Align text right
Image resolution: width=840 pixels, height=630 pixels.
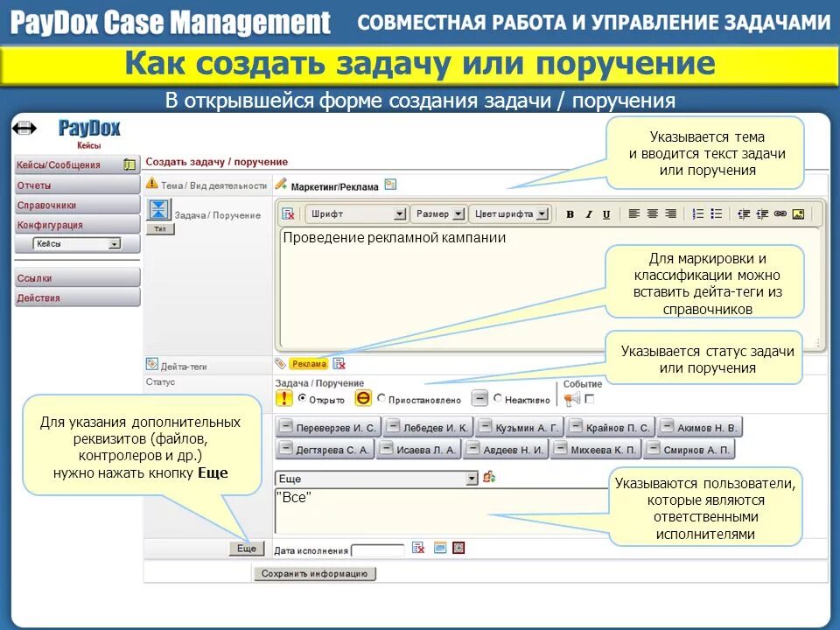click(x=670, y=213)
